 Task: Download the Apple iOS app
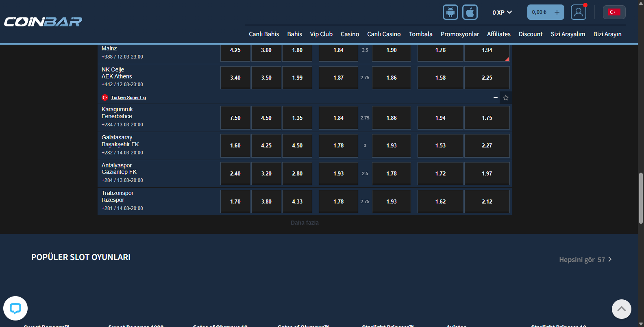(x=470, y=12)
